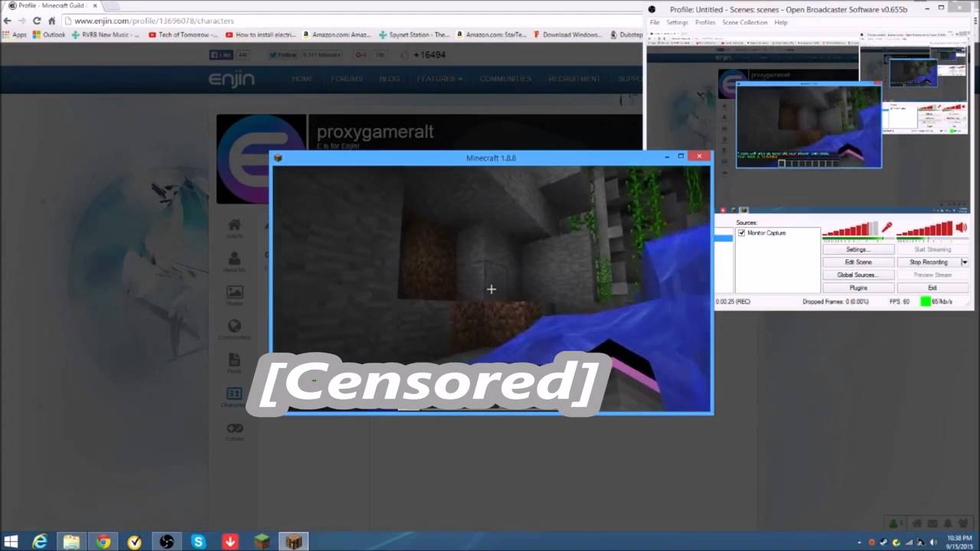The width and height of the screenshot is (980, 551).
Task: Open COMMUNITIES in the enjin navigation
Action: 505,79
